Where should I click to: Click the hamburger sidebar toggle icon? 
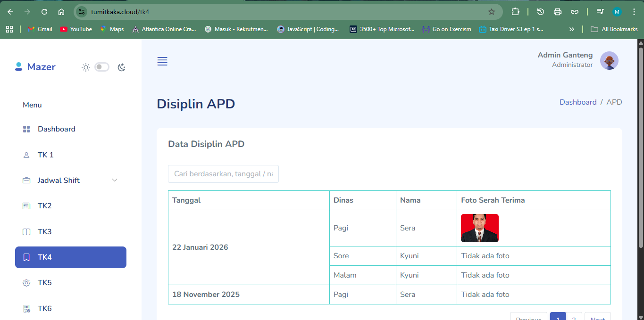(x=162, y=61)
